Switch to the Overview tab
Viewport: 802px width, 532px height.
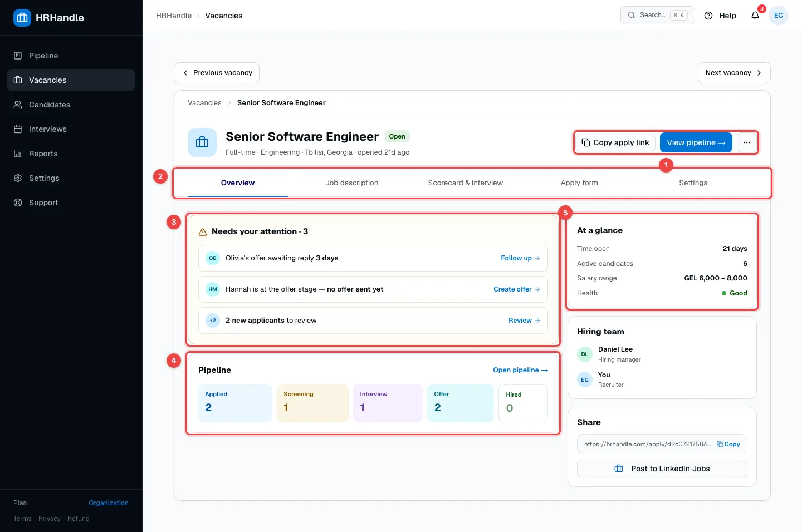click(x=238, y=183)
